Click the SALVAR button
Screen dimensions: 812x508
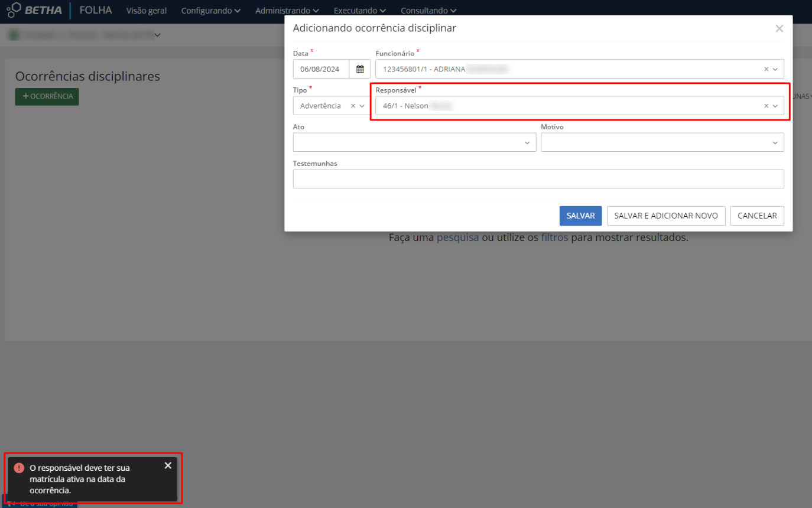[581, 216]
